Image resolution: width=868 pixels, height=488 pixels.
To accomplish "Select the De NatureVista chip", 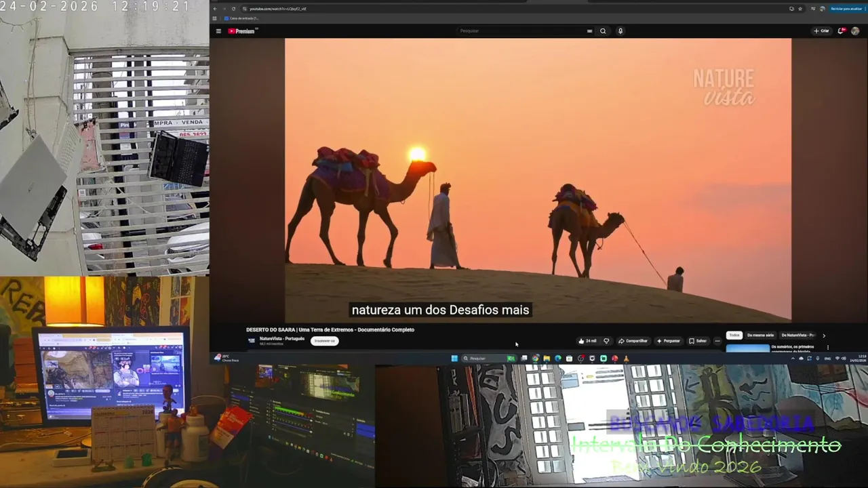I will 798,335.
